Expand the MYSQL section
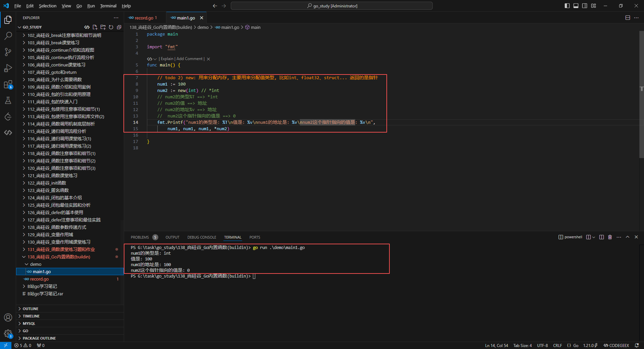This screenshot has width=644, height=349. [x=70, y=323]
